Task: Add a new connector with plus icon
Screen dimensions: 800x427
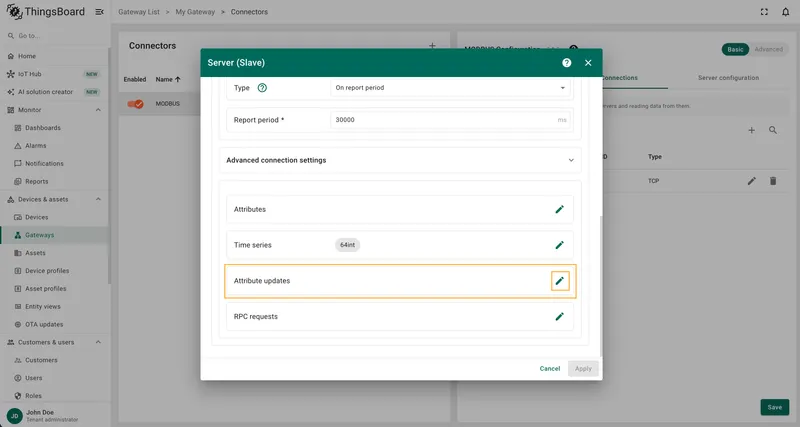Action: point(432,45)
